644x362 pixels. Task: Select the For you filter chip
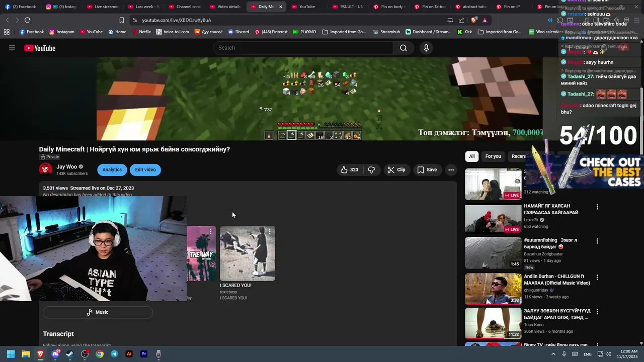click(493, 156)
